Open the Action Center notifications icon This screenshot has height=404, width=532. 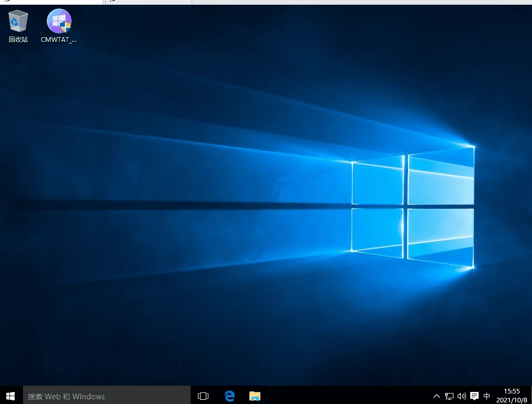tap(474, 396)
